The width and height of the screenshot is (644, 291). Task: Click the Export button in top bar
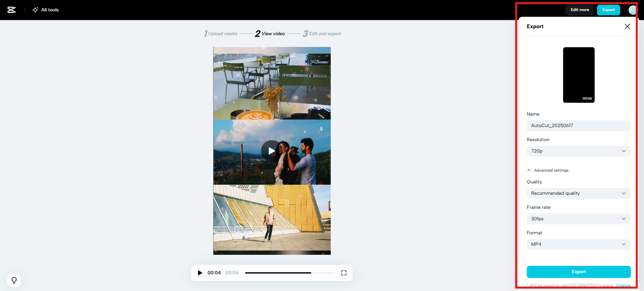pos(608,10)
